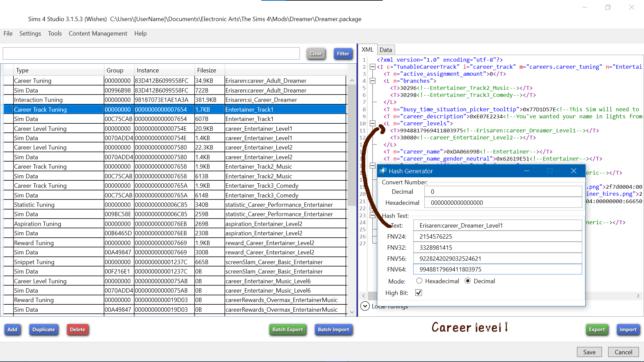Click the Decimal convert number field
This screenshot has height=362, width=644.
(503, 191)
